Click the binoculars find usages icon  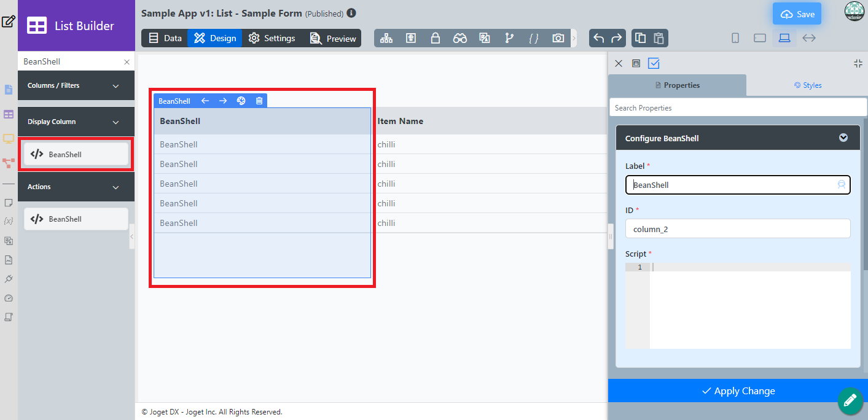click(x=460, y=38)
